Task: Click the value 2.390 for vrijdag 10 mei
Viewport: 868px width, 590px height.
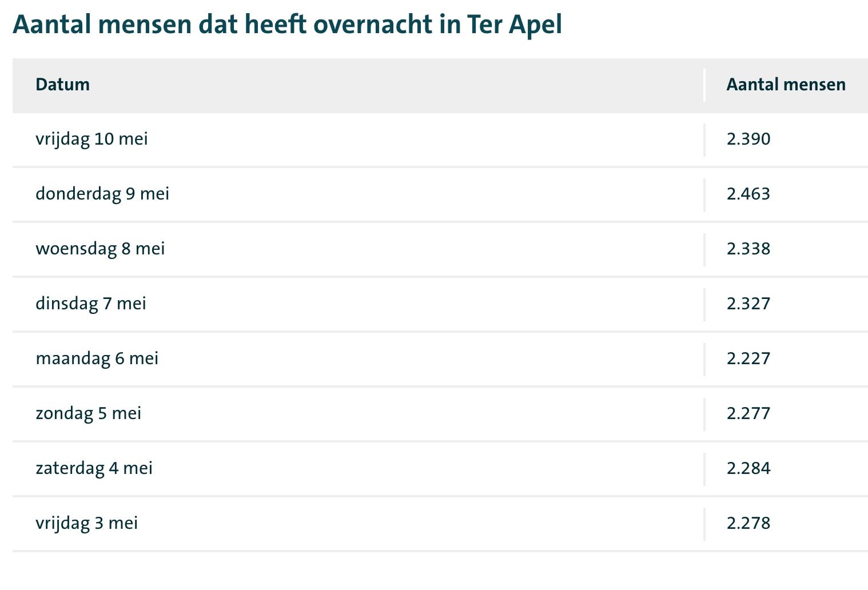Action: [x=748, y=139]
